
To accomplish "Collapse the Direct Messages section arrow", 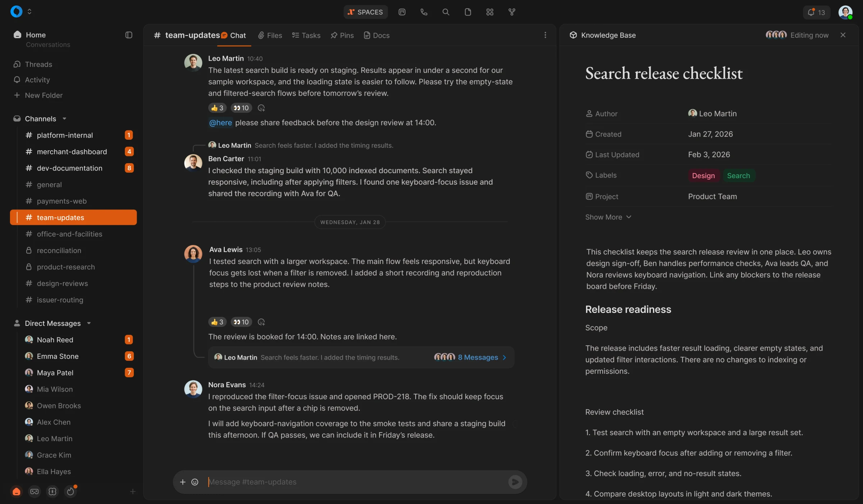I will pyautogui.click(x=89, y=323).
